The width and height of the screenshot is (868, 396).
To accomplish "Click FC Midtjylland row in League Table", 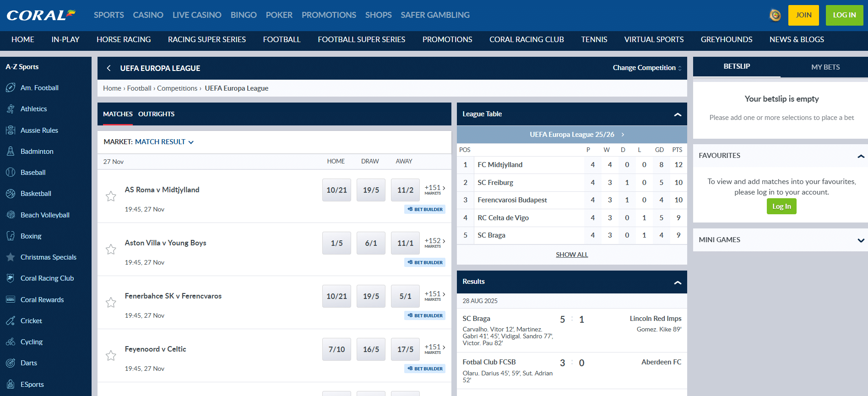I will pyautogui.click(x=572, y=165).
